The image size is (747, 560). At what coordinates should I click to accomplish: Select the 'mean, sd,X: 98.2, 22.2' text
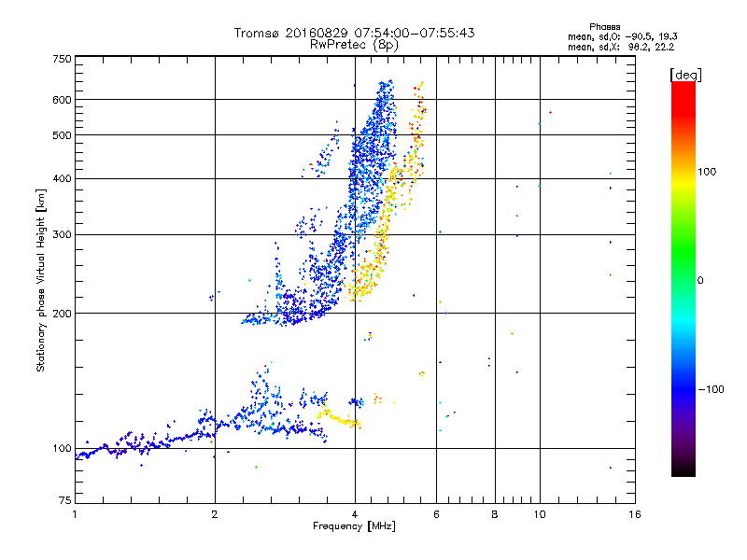pos(621,47)
